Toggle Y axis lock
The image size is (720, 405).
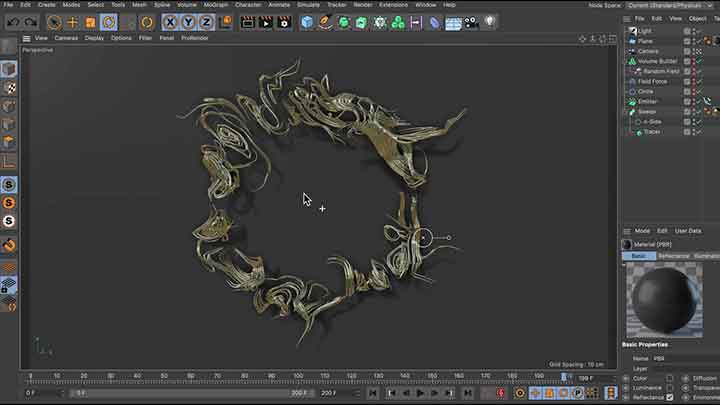pos(188,22)
